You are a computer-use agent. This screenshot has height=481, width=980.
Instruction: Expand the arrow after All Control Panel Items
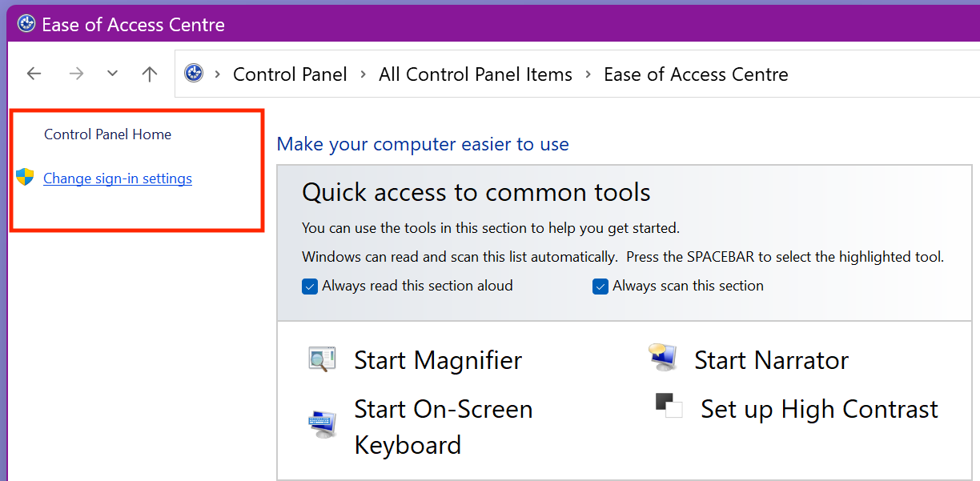[x=588, y=74]
